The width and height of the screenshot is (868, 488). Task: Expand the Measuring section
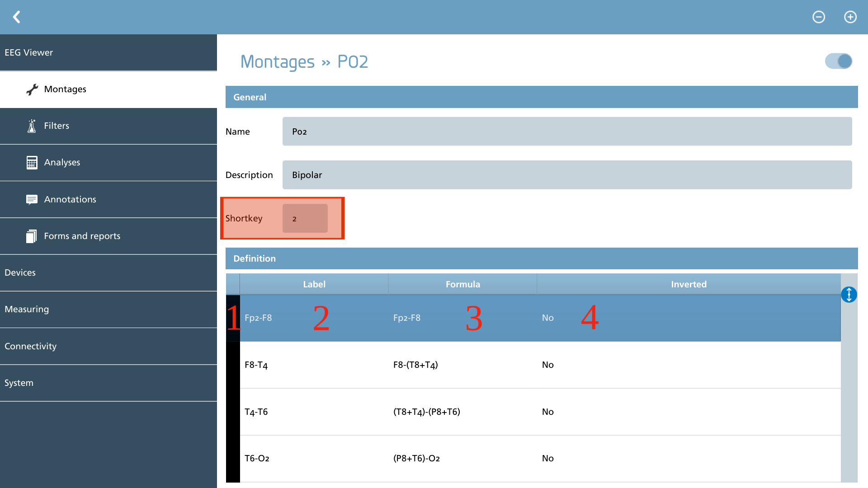[x=108, y=310]
